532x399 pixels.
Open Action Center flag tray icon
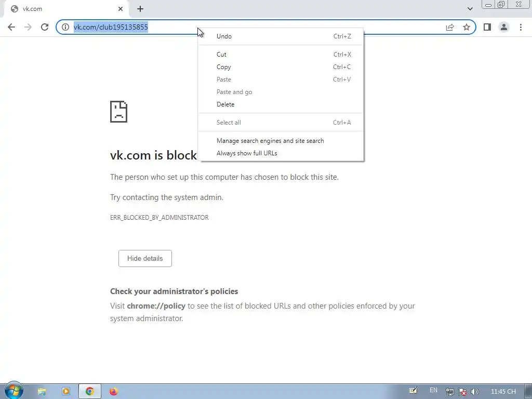(462, 392)
